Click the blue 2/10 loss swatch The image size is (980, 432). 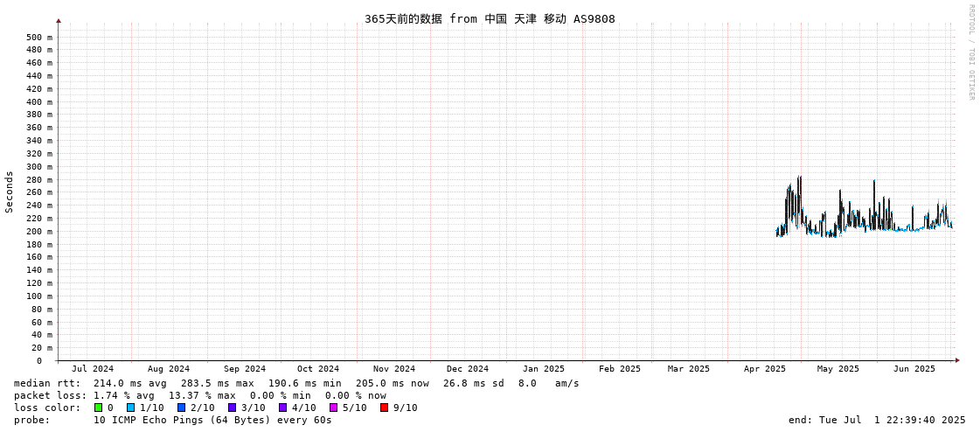click(181, 408)
